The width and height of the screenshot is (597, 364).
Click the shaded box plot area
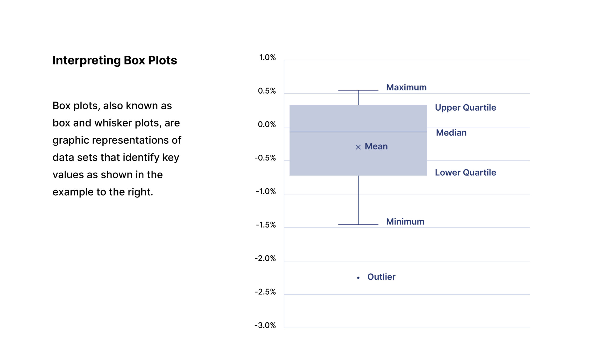coord(358,140)
